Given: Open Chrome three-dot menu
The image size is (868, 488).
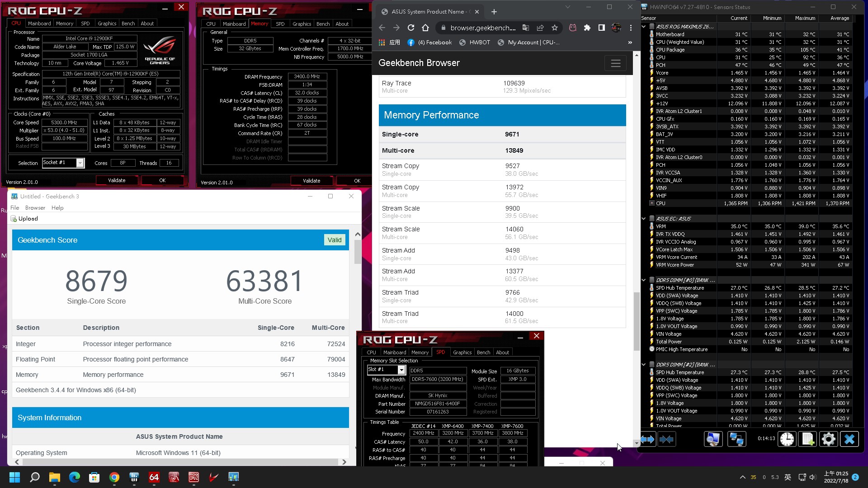Looking at the screenshot, I should click(x=631, y=28).
